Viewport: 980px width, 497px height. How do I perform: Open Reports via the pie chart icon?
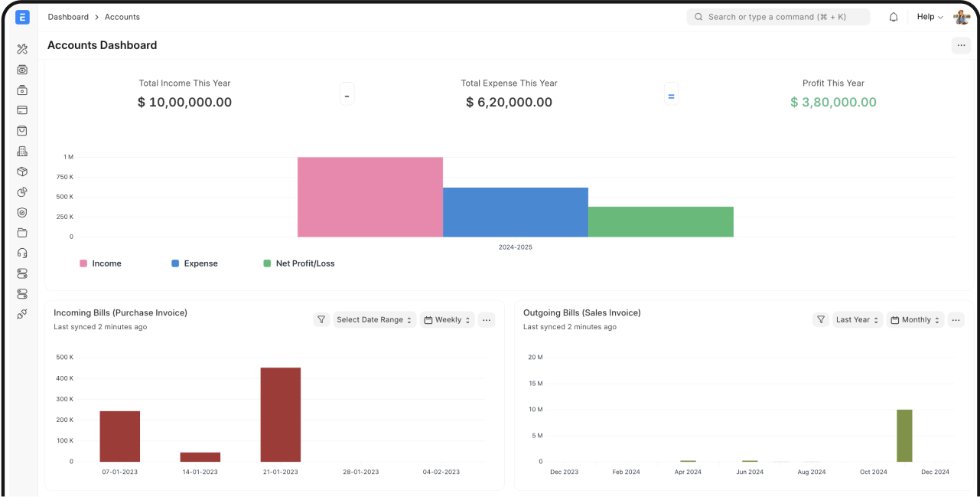pos(22,192)
